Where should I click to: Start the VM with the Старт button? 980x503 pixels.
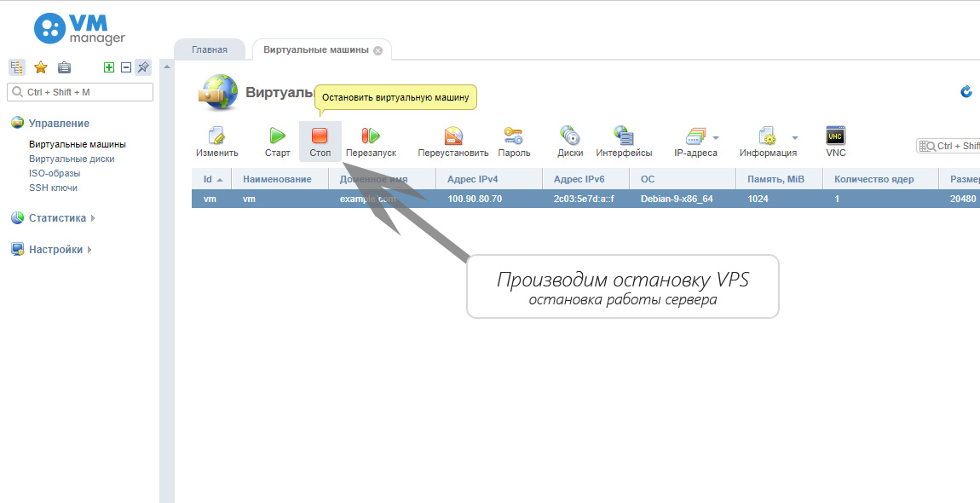(278, 142)
